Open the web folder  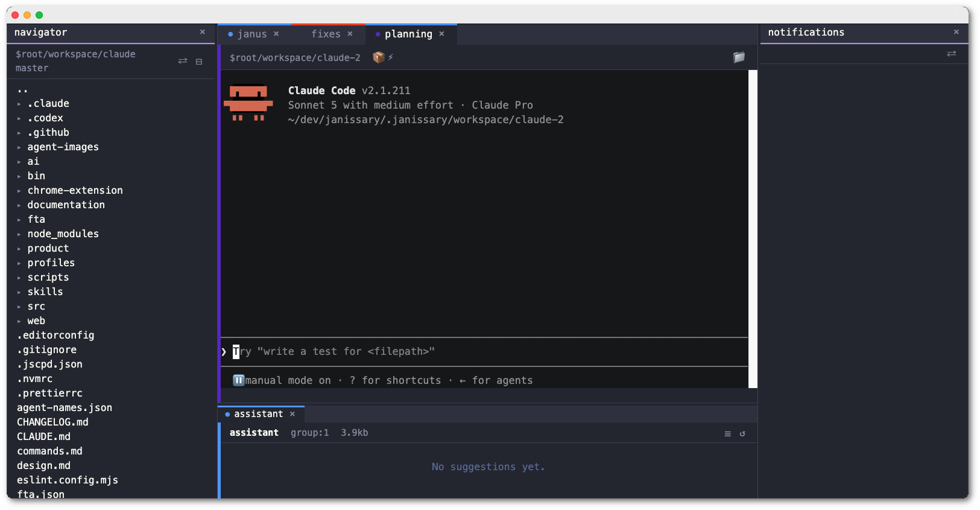pyautogui.click(x=36, y=321)
